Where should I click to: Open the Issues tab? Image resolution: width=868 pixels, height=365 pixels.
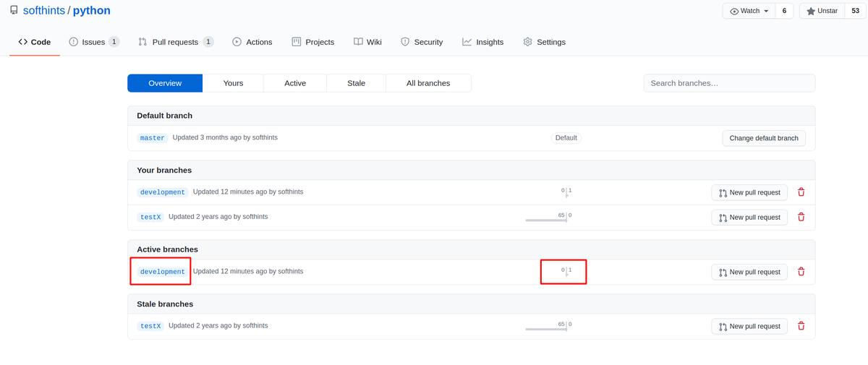[x=94, y=42]
